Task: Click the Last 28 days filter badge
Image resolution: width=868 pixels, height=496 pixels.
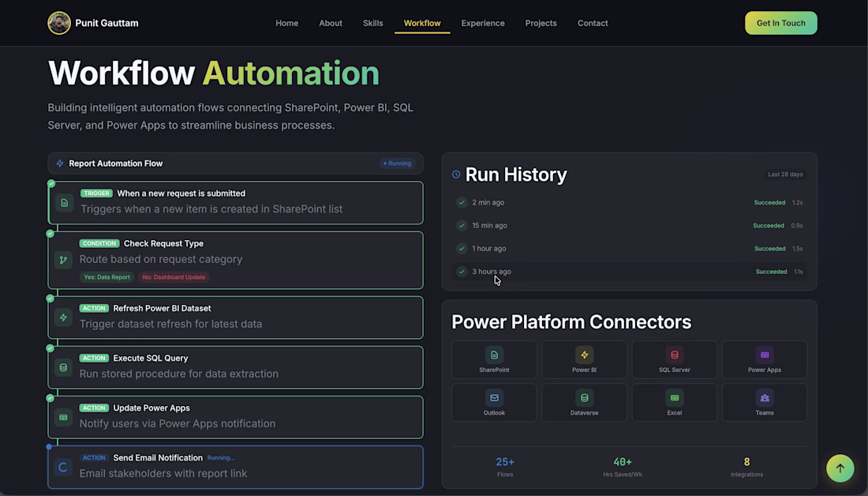Action: click(785, 174)
